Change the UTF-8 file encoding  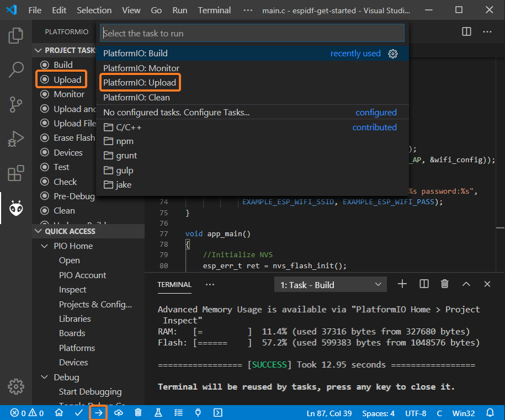click(416, 413)
